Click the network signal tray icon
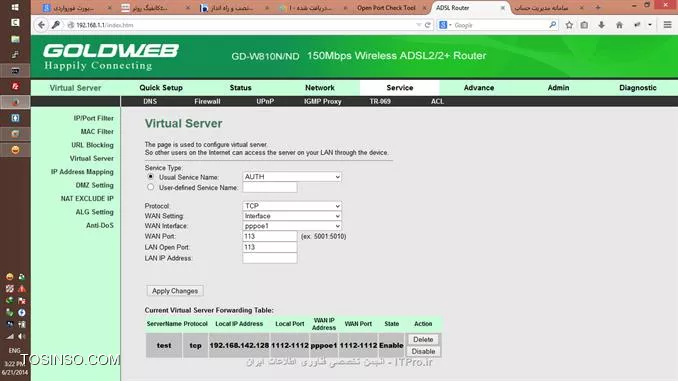This screenshot has height=381, width=678. pos(10,336)
